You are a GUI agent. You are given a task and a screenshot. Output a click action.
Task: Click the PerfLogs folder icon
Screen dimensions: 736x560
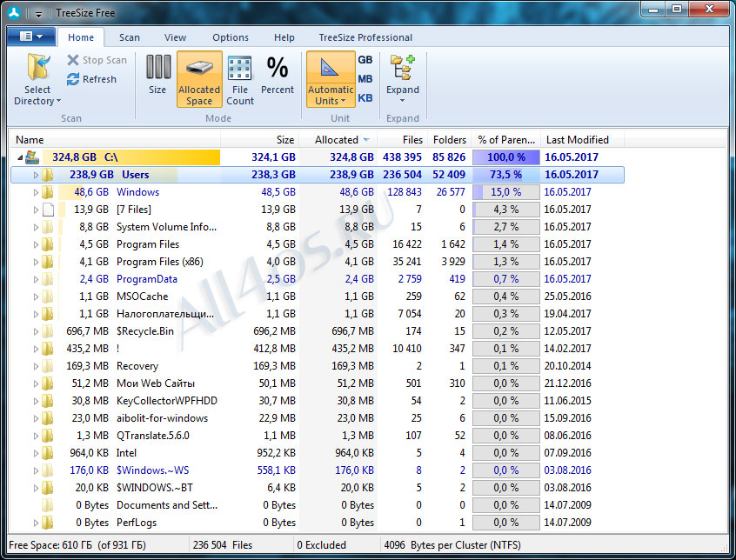coord(47,523)
